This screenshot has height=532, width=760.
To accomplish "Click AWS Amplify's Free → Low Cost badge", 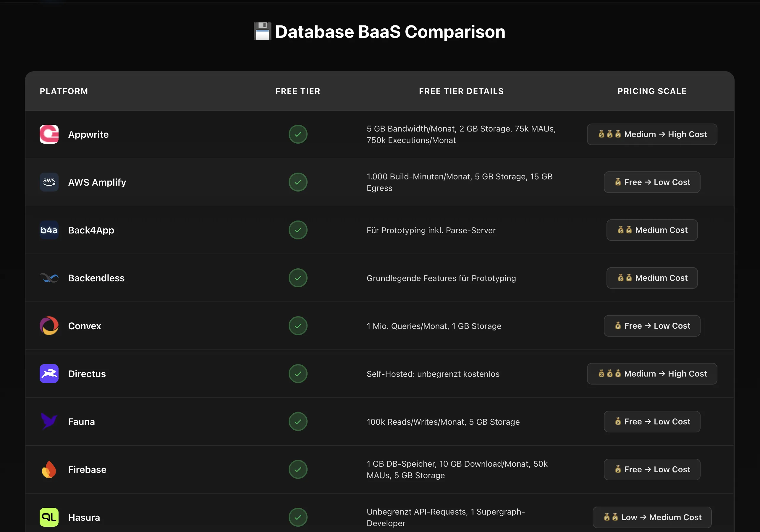I will [x=652, y=182].
